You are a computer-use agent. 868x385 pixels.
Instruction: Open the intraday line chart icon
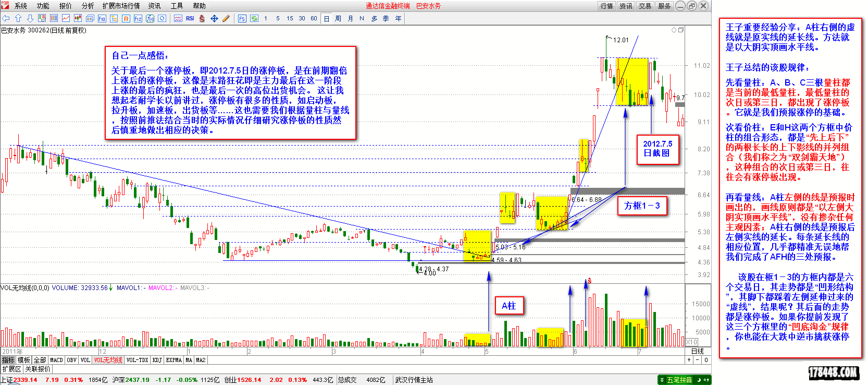[x=66, y=18]
